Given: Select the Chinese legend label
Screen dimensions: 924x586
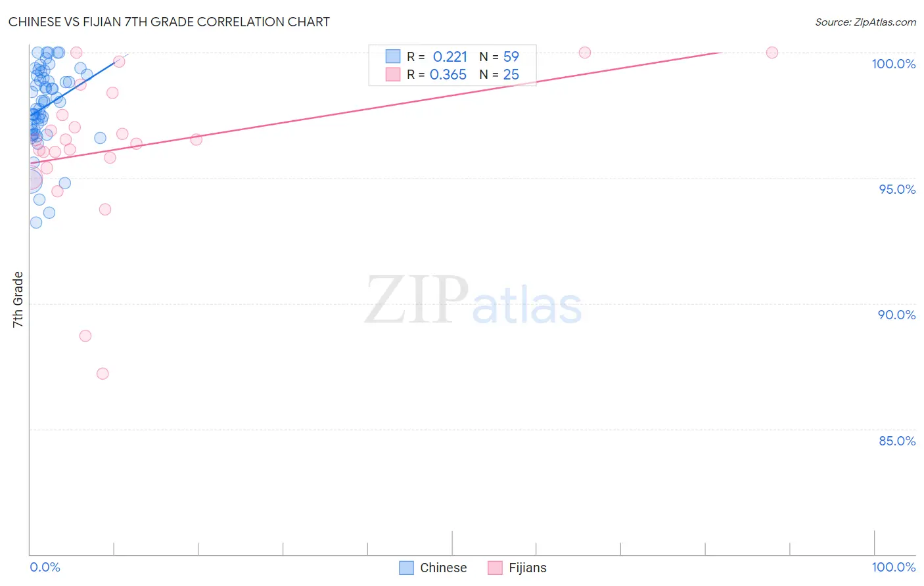Looking at the screenshot, I should tap(444, 568).
